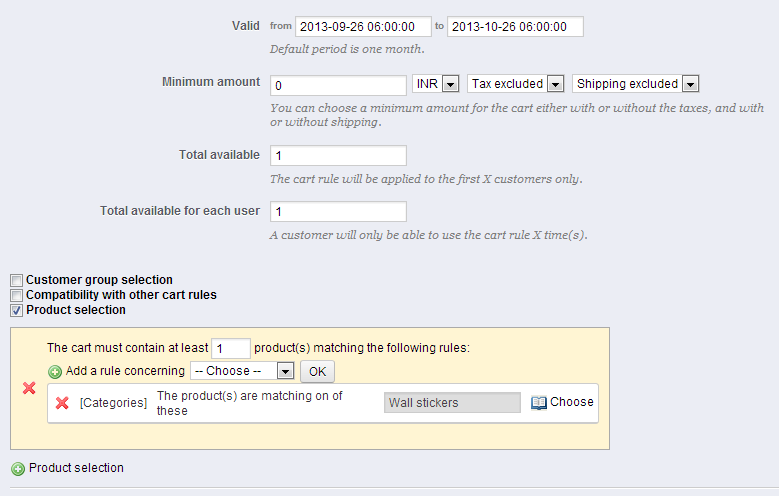Expand the Tax excluded dropdown
Viewport: 779px width, 496px height.
coord(515,84)
